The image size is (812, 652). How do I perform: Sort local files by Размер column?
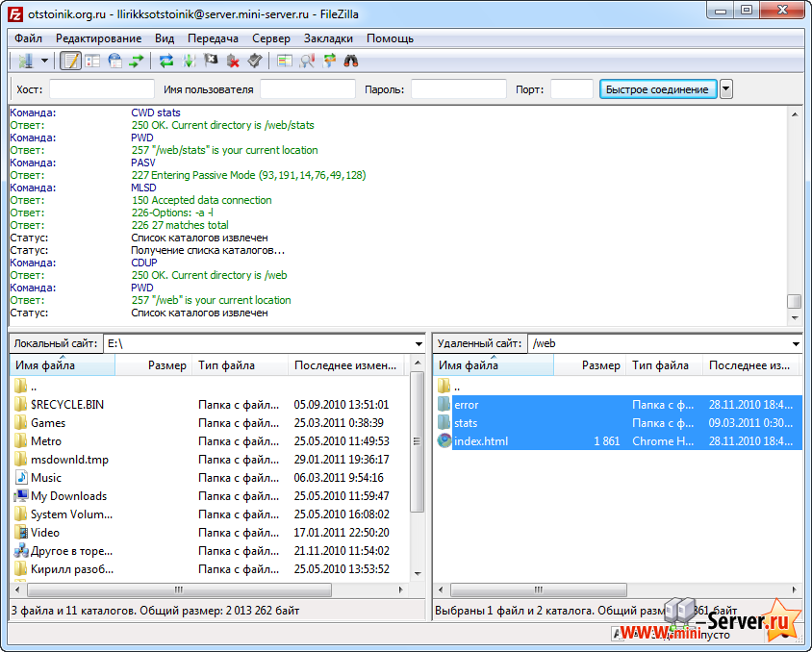pyautogui.click(x=153, y=365)
